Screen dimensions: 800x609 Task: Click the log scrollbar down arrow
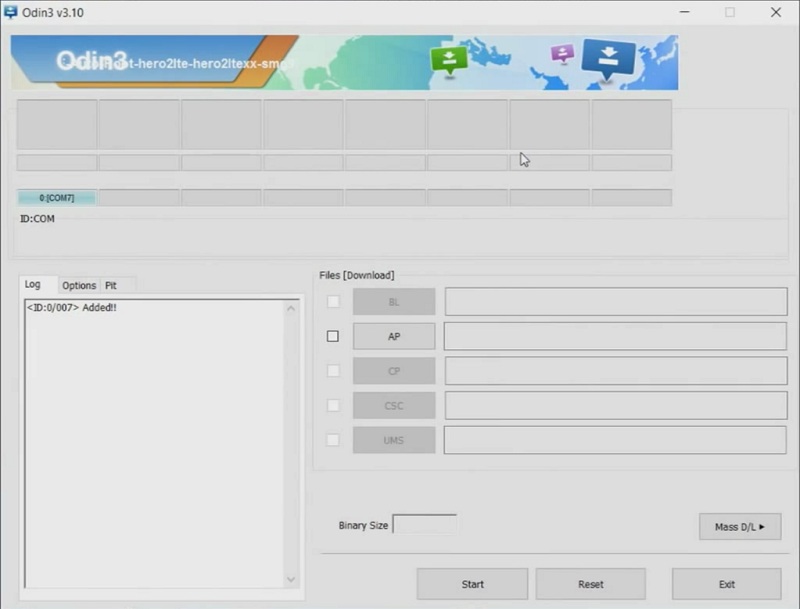(x=291, y=579)
